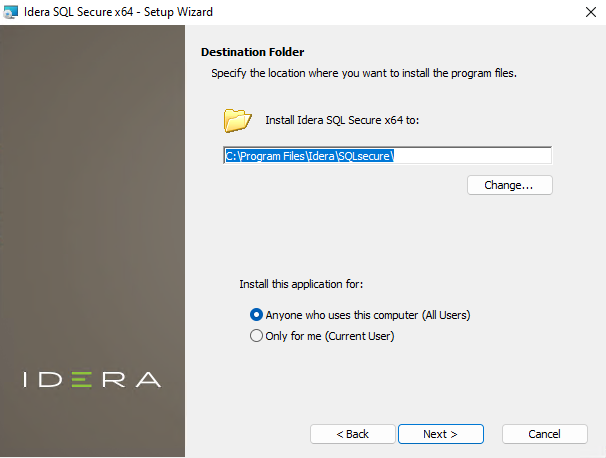This screenshot has height=458, width=606.
Task: Close the Setup Wizard window
Action: click(x=584, y=11)
